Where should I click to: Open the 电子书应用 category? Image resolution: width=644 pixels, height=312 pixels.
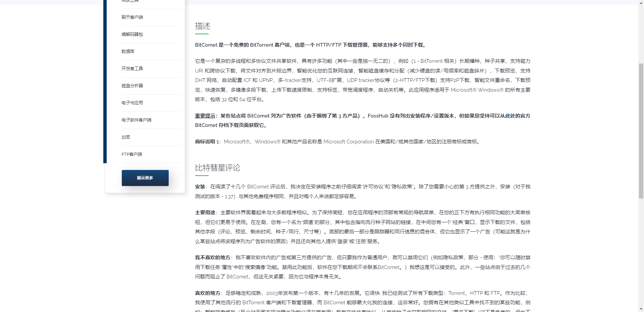[132, 103]
